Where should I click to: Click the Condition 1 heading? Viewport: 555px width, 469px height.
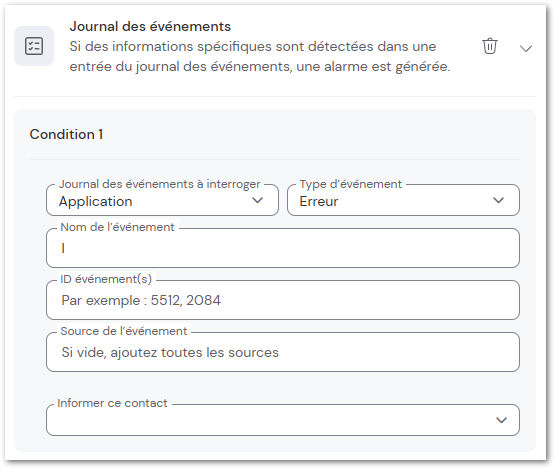pos(66,135)
